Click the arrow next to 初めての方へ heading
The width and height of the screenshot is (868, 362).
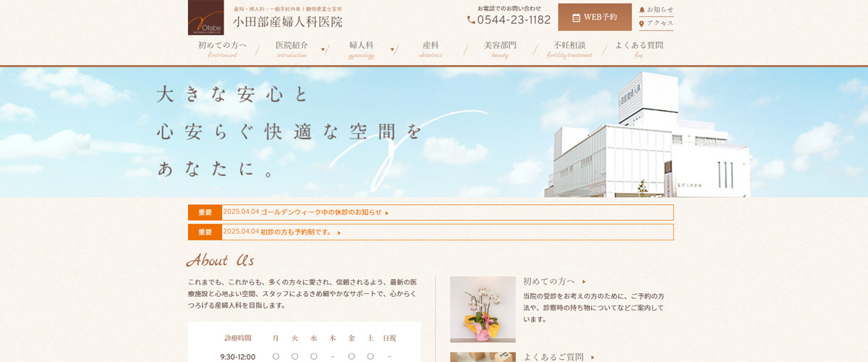coord(584,282)
